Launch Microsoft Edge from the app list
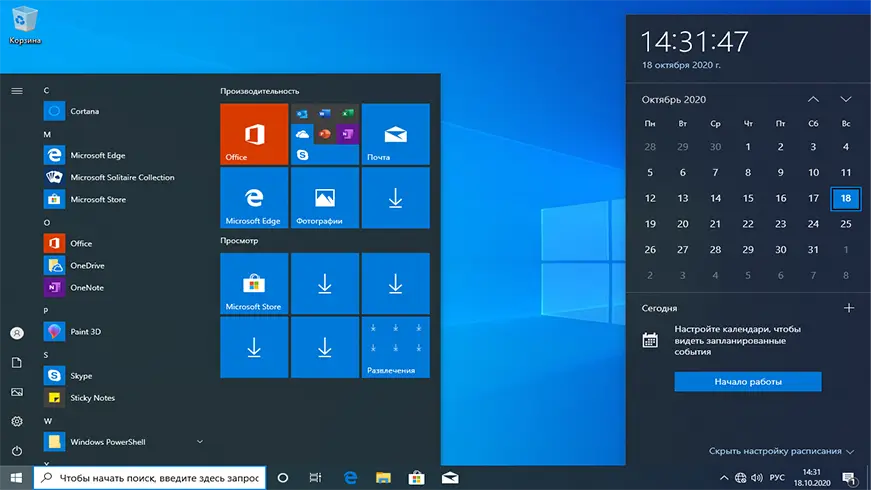 pyautogui.click(x=125, y=155)
